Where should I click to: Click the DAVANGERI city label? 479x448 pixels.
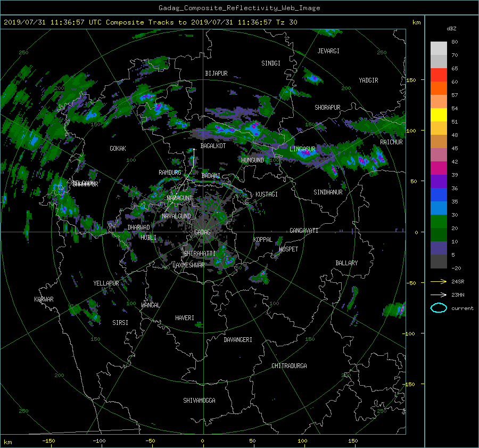click(238, 340)
